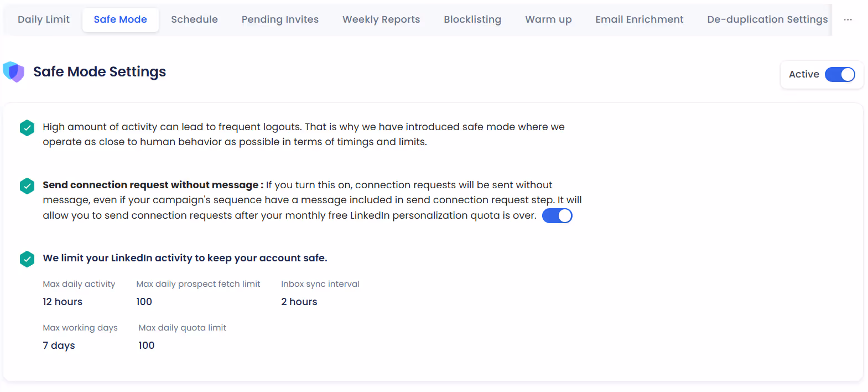
Task: Disable send connection request without message
Action: [x=557, y=215]
